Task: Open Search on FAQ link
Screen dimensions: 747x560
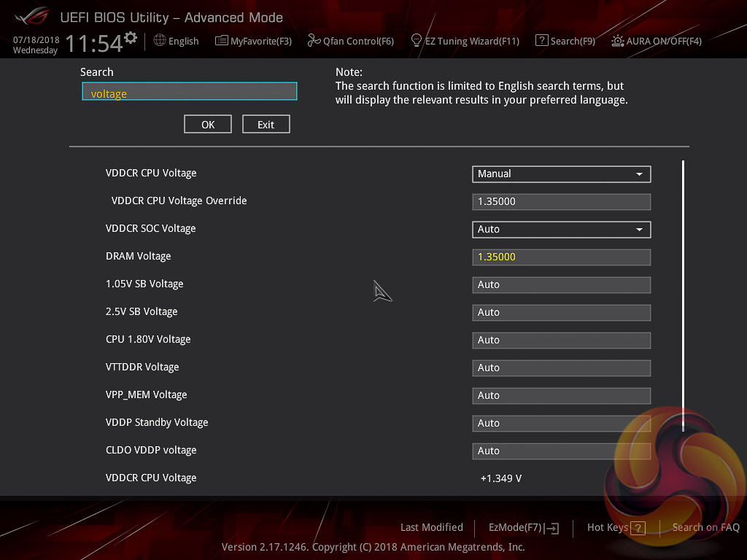Action: [705, 527]
